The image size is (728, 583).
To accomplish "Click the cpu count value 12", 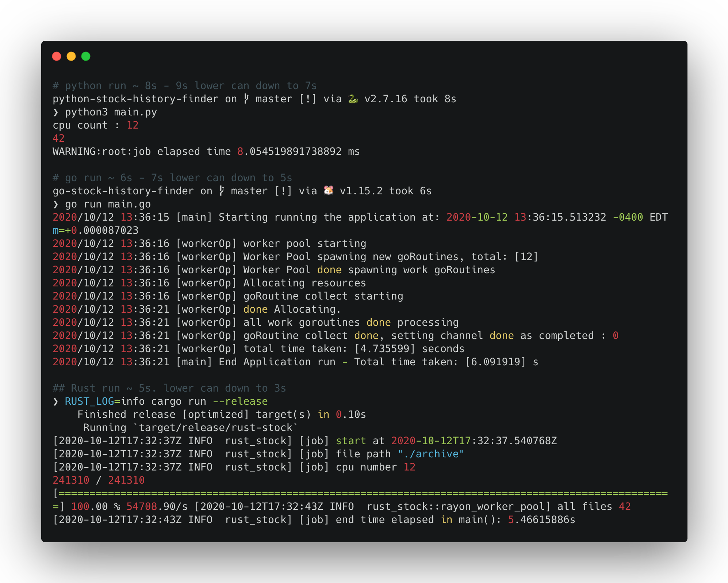I will pyautogui.click(x=132, y=125).
